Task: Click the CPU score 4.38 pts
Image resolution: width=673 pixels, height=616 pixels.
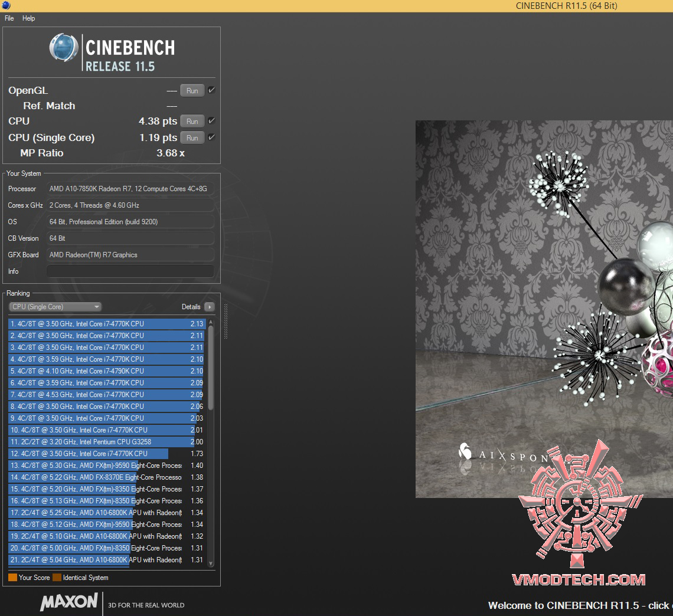Action: (x=158, y=122)
